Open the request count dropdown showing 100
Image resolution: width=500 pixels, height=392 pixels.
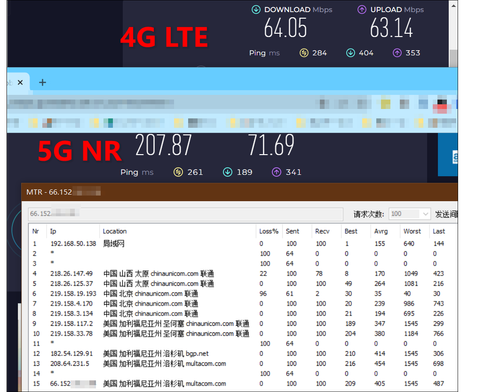409,214
